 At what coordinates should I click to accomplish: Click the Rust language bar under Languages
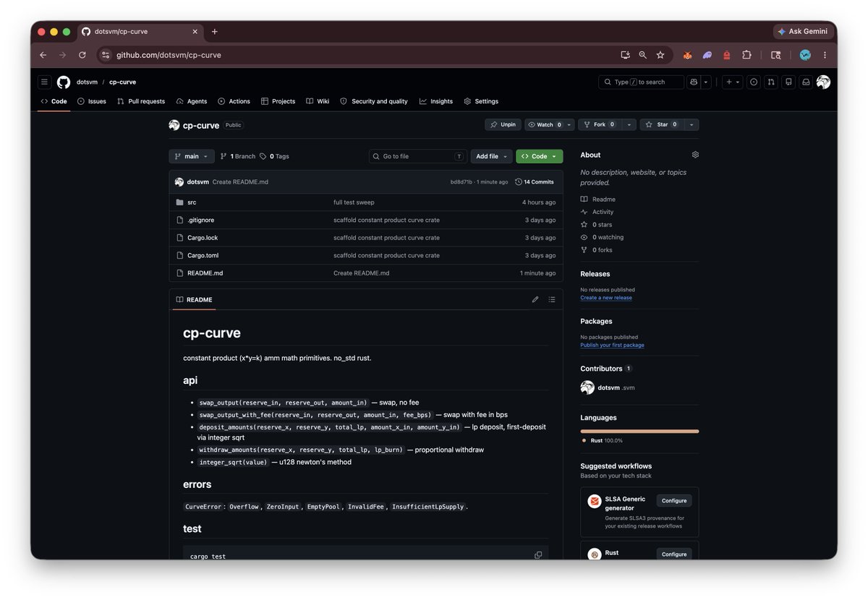[x=639, y=431]
